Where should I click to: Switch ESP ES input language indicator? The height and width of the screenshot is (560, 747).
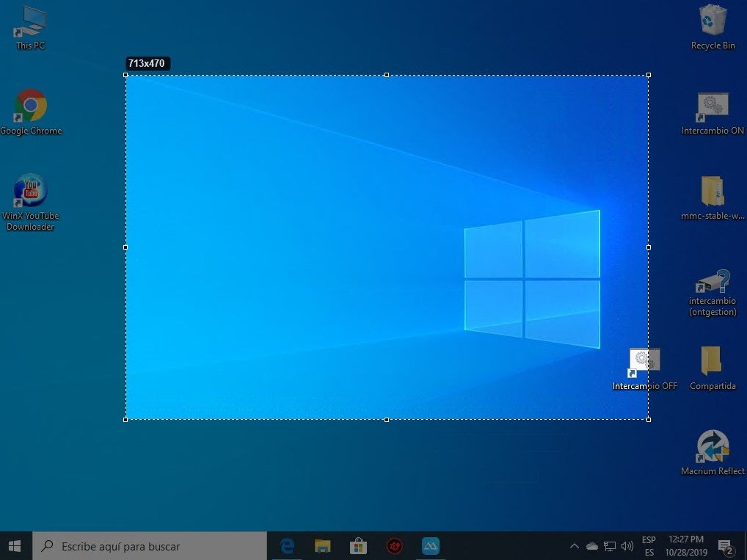click(649, 546)
